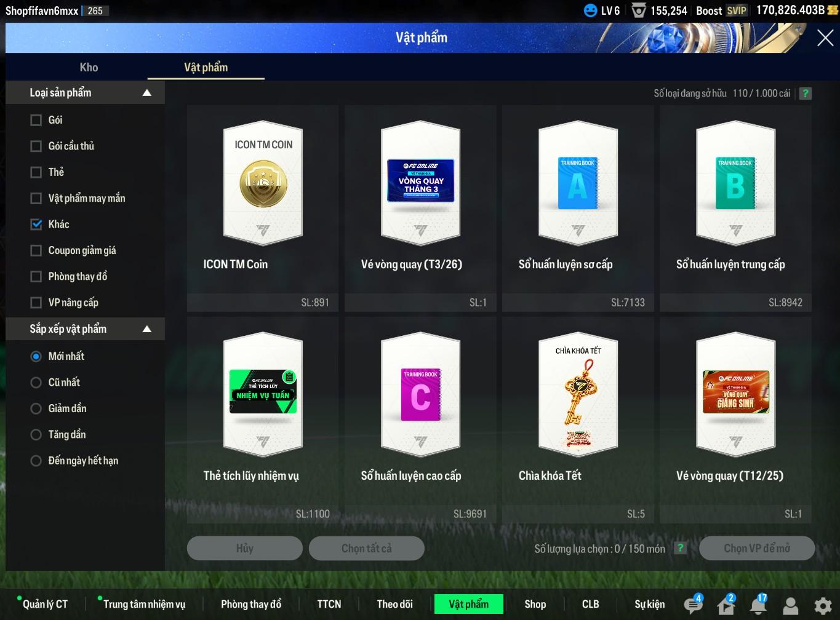Click the green help icon near owned count

805,93
